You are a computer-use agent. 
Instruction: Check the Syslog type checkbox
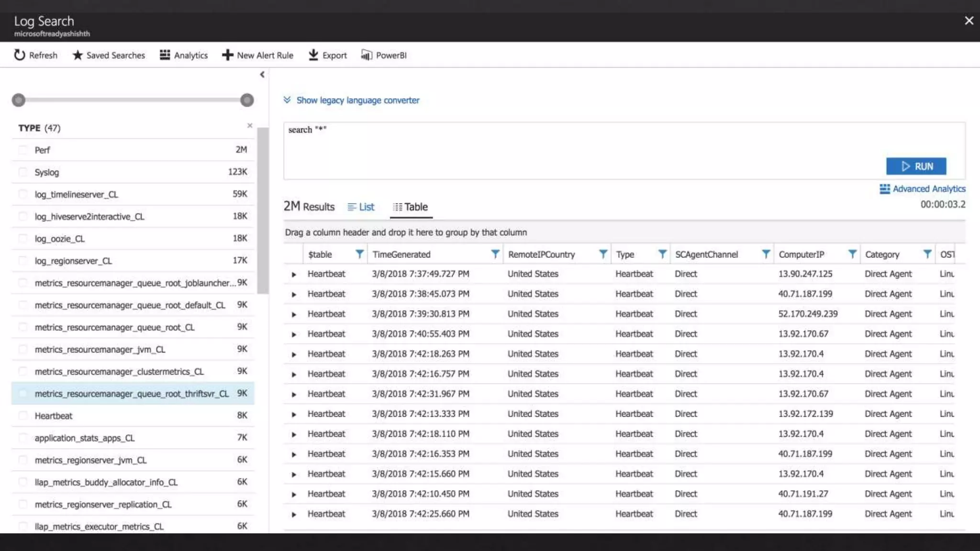point(22,172)
